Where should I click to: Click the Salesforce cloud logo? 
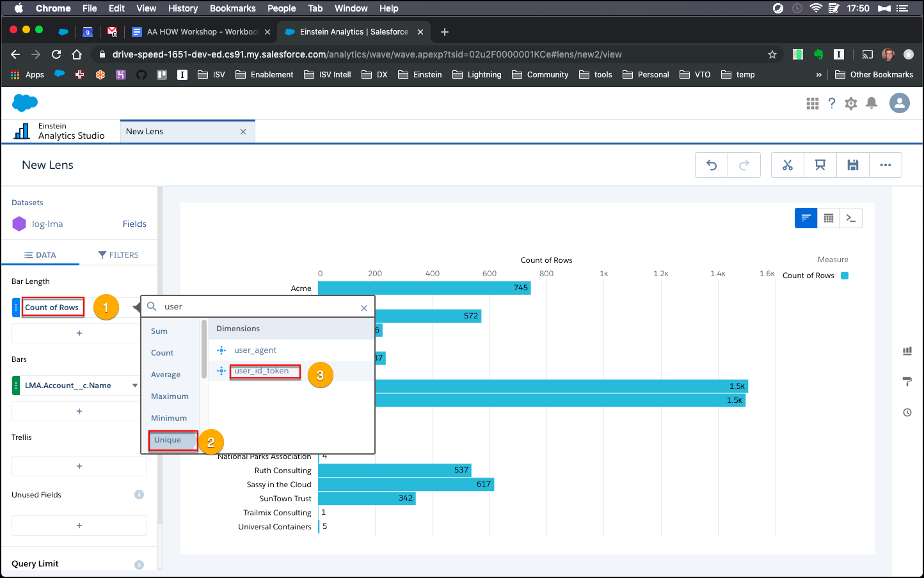25,102
